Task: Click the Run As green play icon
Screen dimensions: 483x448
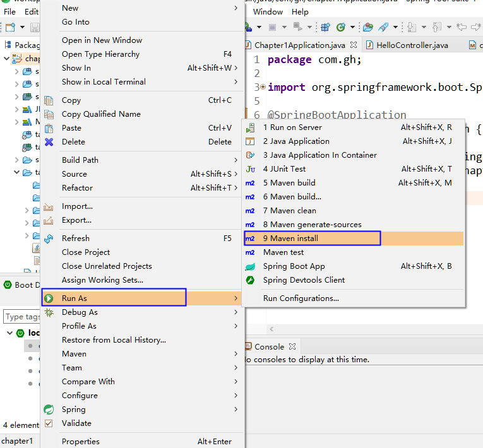Action: click(49, 298)
